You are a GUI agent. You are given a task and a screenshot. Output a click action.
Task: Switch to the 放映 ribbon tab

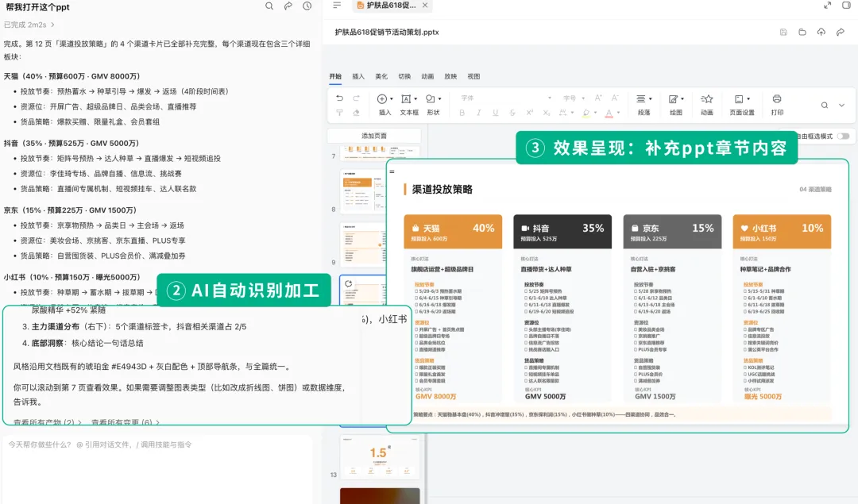(x=450, y=76)
